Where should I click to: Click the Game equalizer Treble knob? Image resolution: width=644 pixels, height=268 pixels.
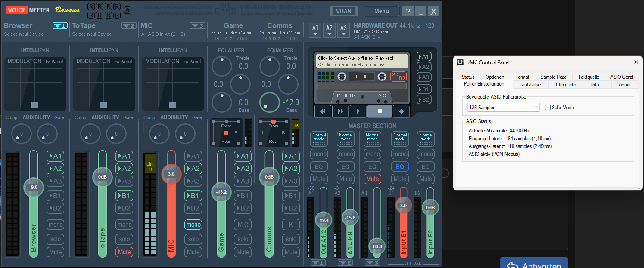click(221, 66)
